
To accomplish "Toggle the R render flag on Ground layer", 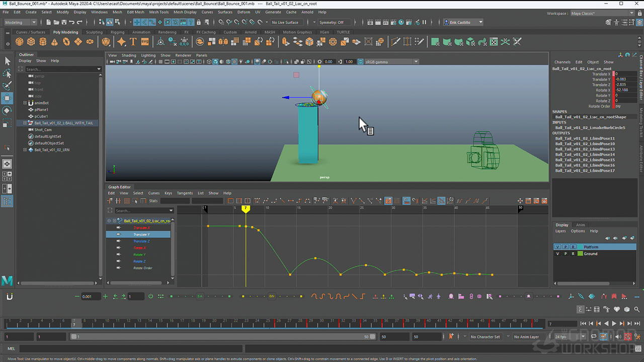I will [573, 254].
